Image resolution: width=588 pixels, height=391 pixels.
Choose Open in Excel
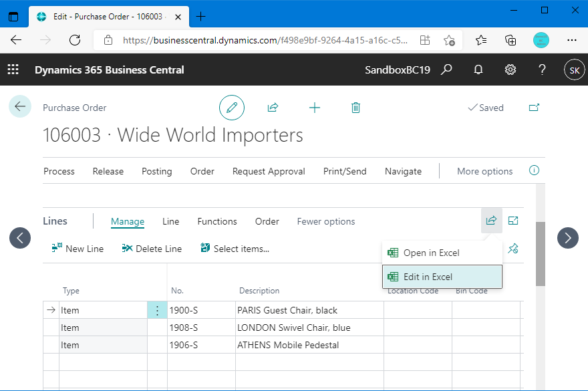pyautogui.click(x=442, y=253)
